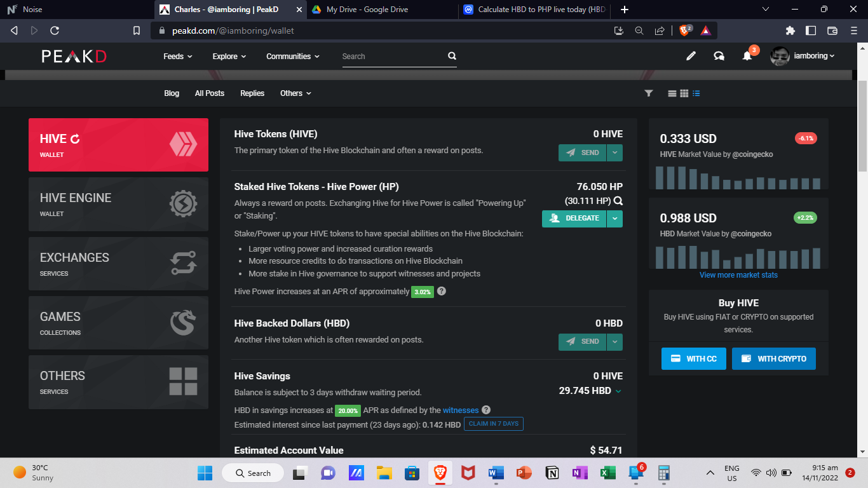Viewport: 868px width, 488px height.
Task: Open the Brave Wallet icon
Action: (832, 30)
